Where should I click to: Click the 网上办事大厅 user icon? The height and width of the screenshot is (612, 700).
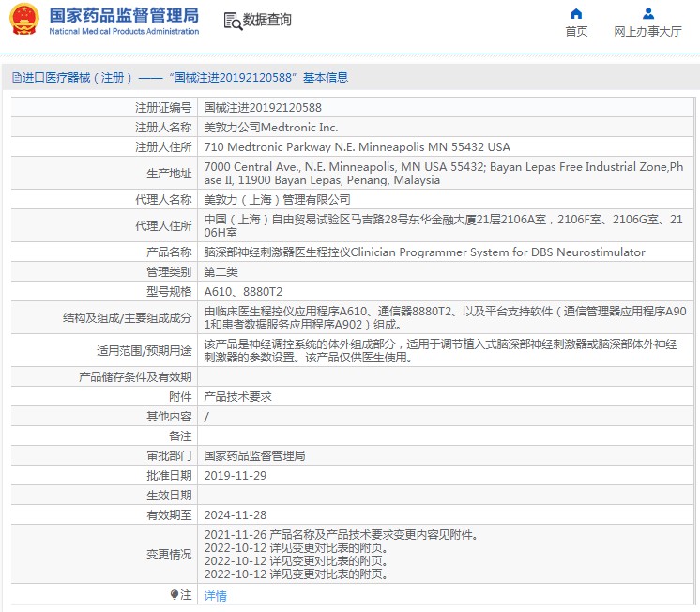click(648, 14)
